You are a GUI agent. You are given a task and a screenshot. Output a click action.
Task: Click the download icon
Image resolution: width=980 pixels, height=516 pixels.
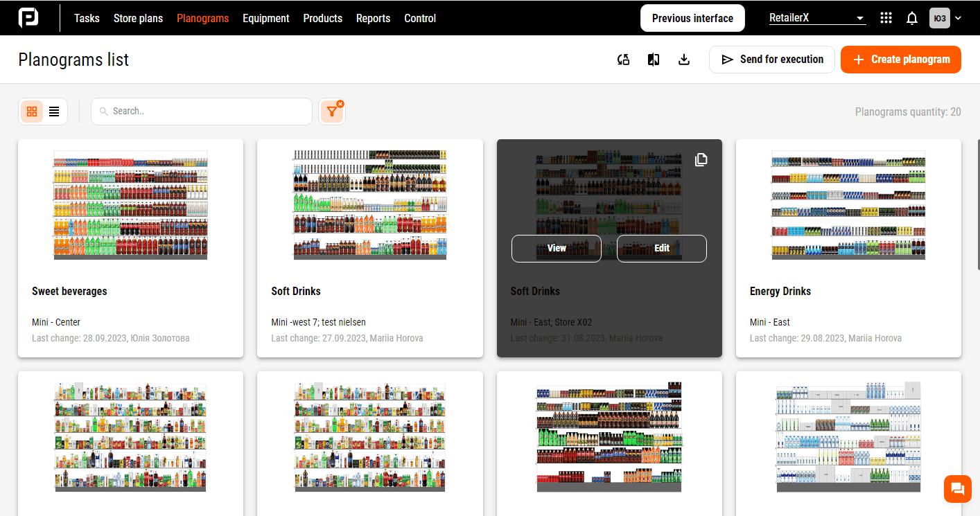click(x=684, y=60)
